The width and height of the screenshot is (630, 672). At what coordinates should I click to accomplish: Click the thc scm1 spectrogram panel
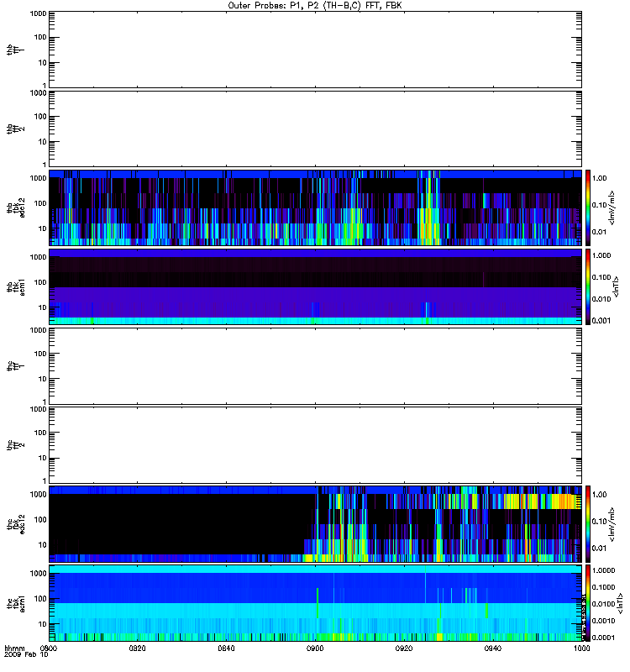point(315,603)
